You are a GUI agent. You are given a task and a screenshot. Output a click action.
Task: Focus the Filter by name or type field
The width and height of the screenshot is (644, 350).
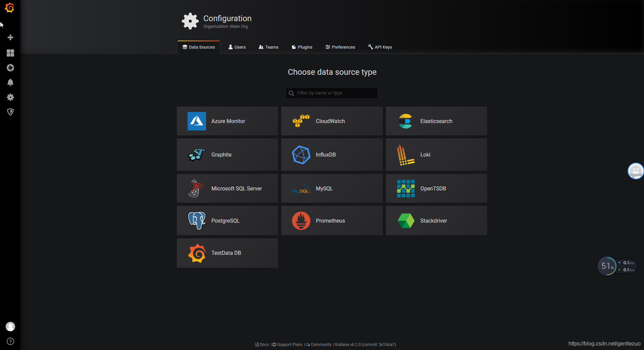coord(332,93)
